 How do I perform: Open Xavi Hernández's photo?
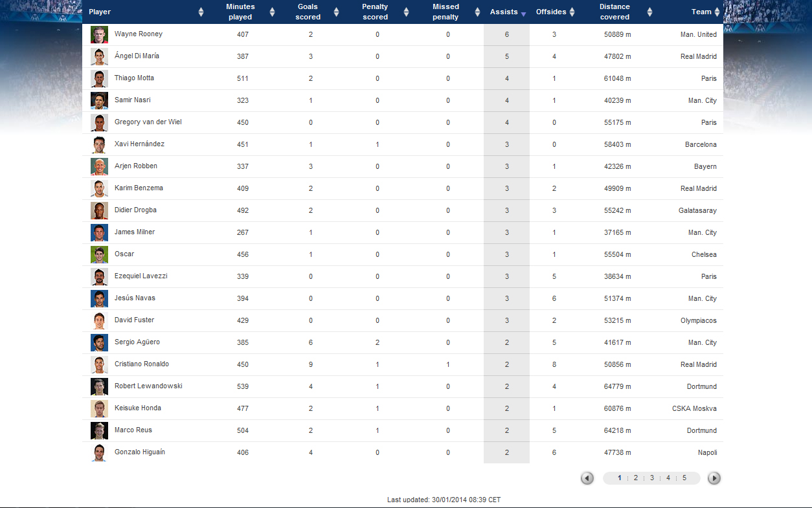click(x=99, y=144)
